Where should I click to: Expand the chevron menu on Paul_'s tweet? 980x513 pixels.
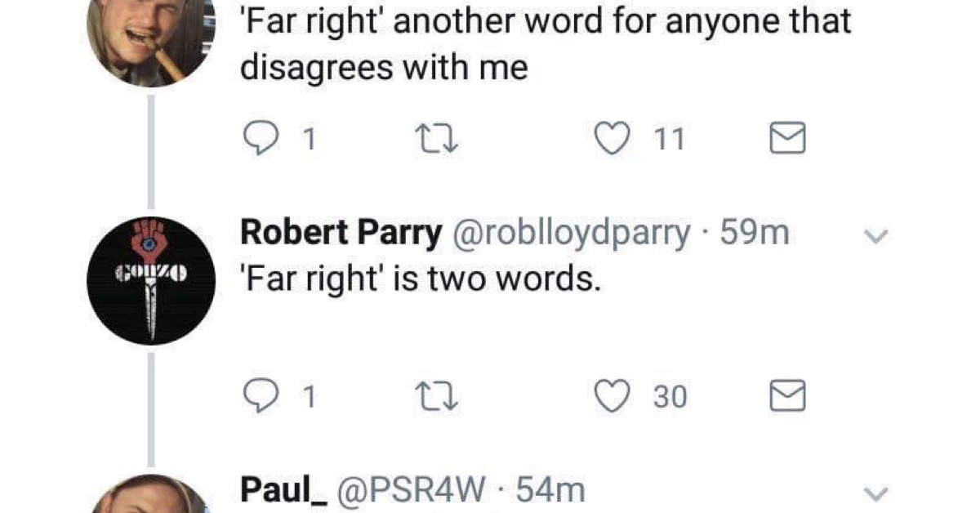pyautogui.click(x=875, y=493)
